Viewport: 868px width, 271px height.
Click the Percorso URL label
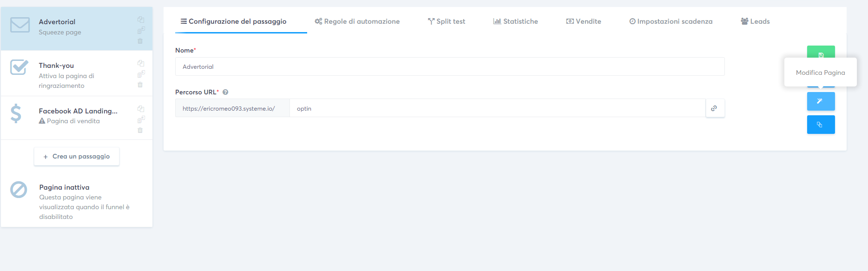point(197,92)
